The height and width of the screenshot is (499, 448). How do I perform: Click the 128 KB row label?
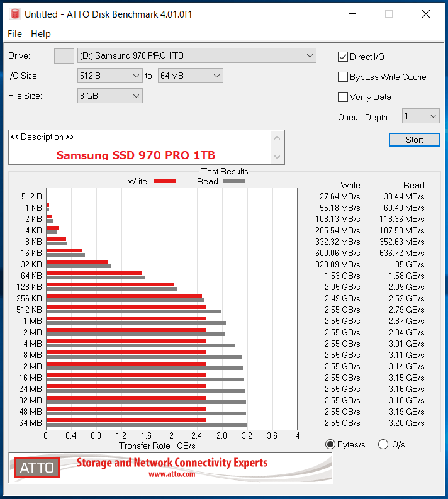tap(30, 287)
